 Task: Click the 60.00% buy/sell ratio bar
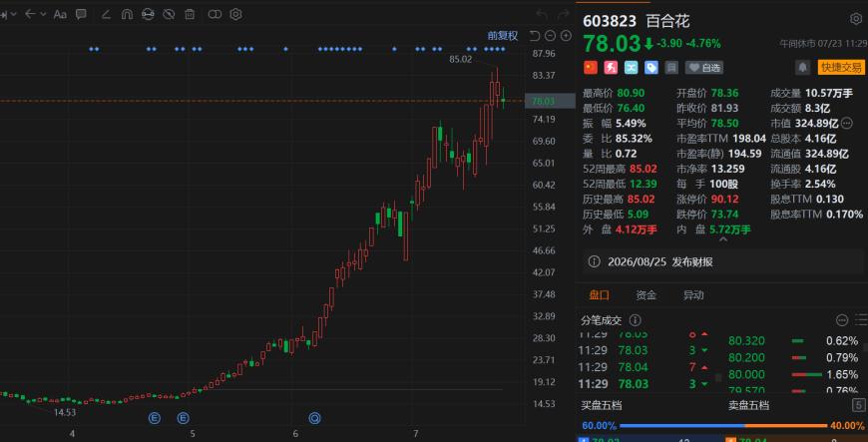point(723,425)
